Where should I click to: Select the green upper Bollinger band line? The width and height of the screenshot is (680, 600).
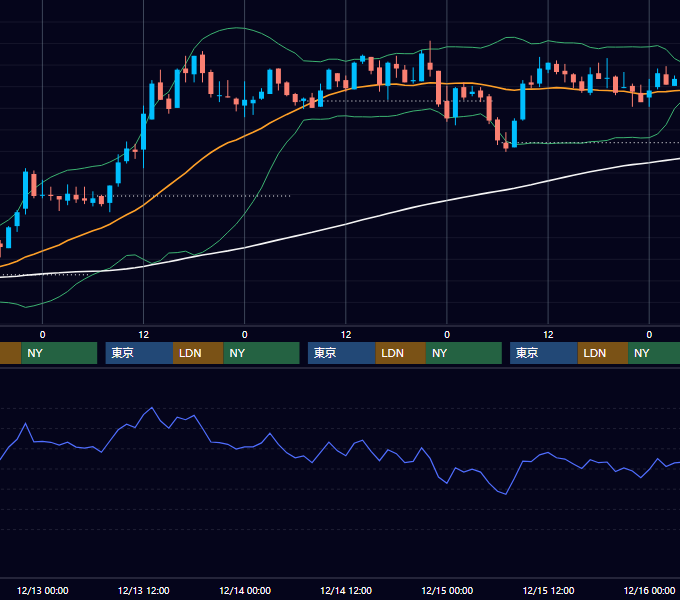coord(236,28)
